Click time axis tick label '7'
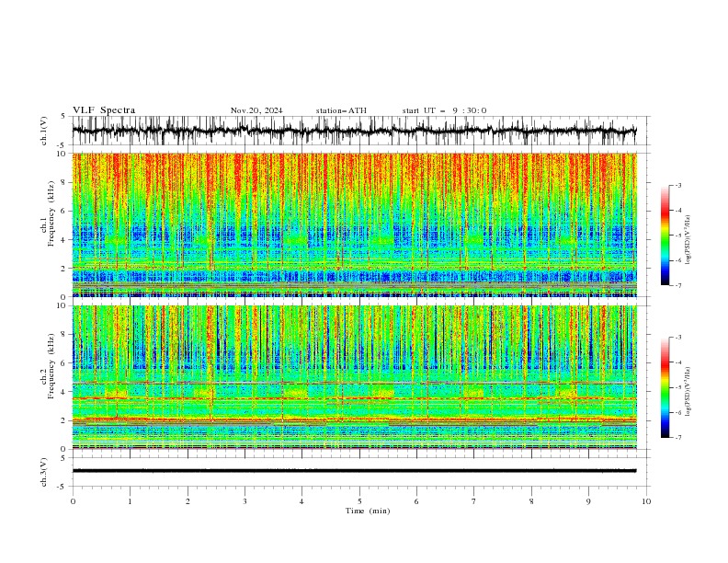The height and width of the screenshot is (563, 728). click(474, 501)
